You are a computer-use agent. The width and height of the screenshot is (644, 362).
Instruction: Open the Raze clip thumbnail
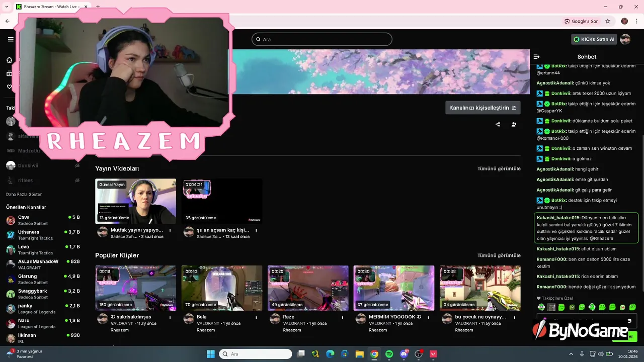pos(308,288)
